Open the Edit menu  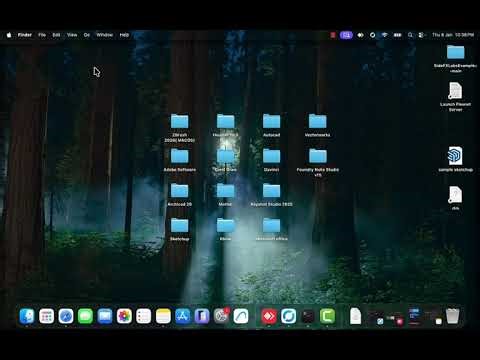coord(56,35)
